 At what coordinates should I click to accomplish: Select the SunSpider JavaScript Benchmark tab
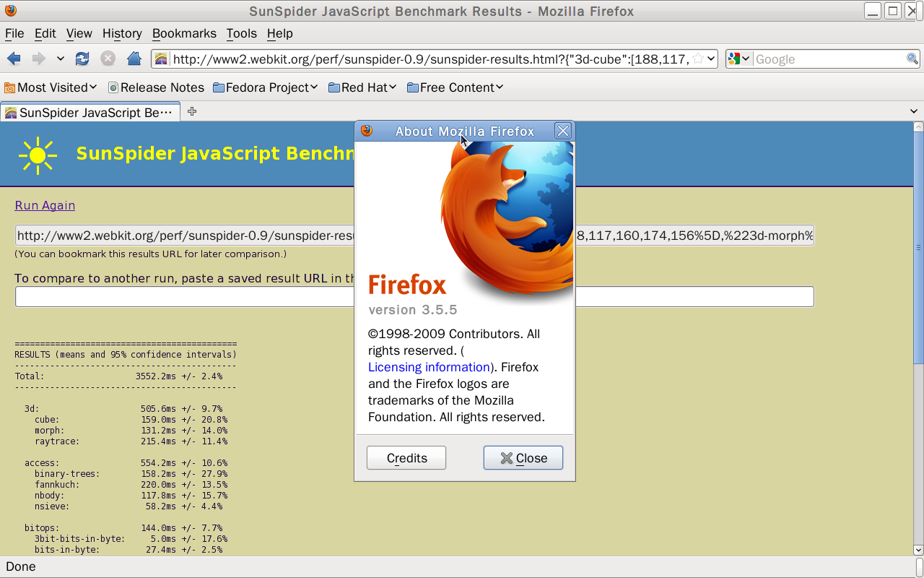[x=90, y=112]
